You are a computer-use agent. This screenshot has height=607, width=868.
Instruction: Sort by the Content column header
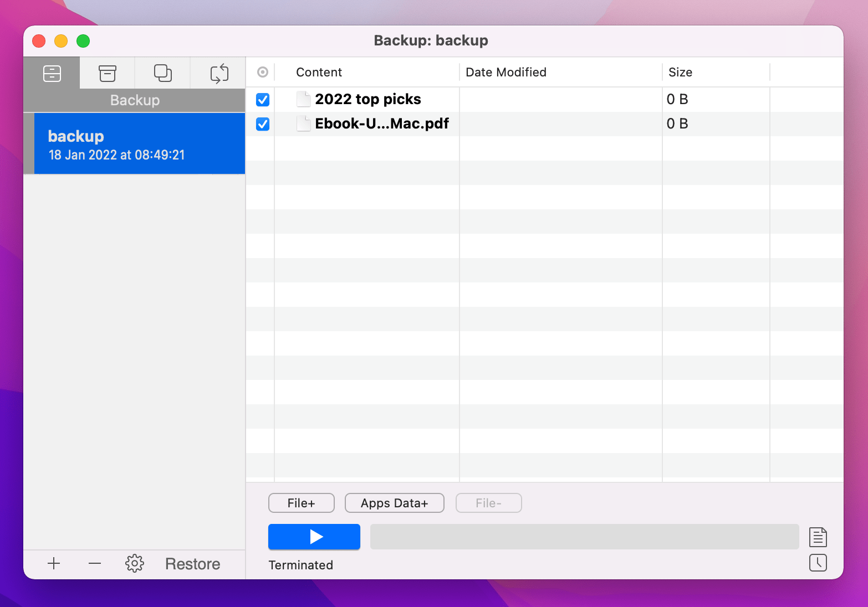coord(319,72)
